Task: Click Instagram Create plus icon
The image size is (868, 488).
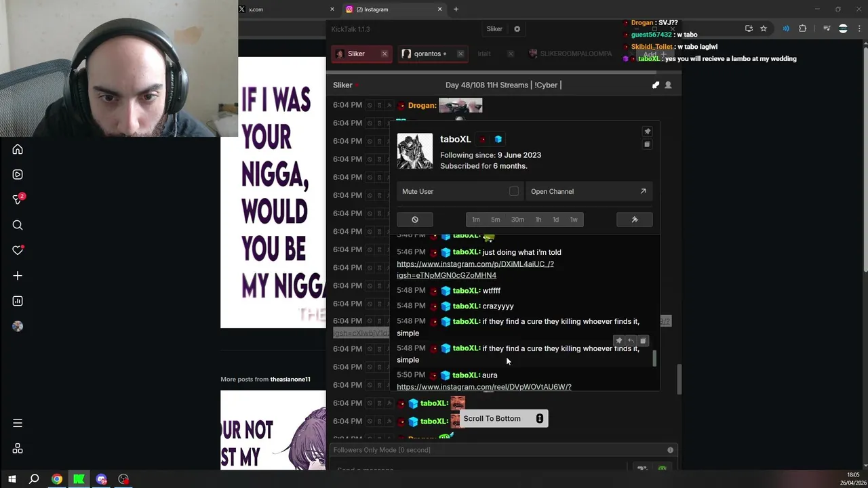Action: click(x=18, y=276)
